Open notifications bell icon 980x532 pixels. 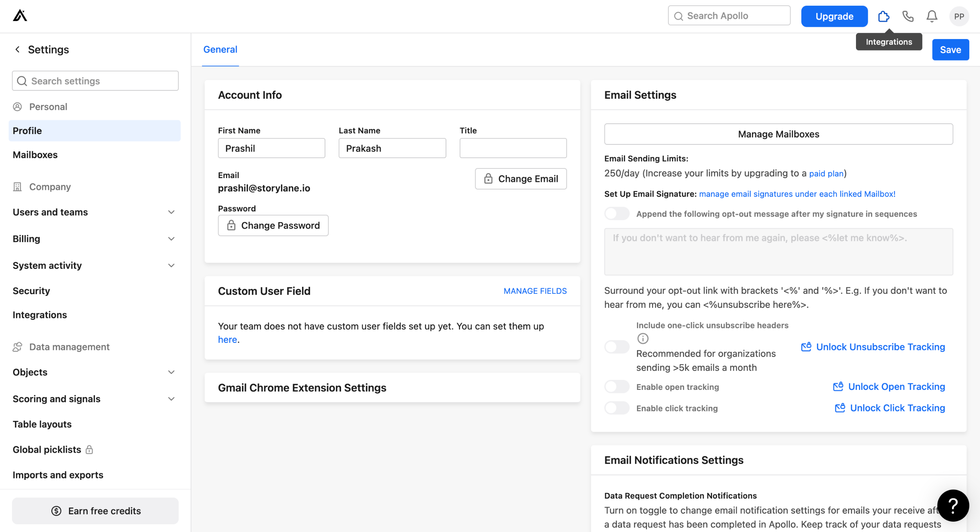coord(932,16)
